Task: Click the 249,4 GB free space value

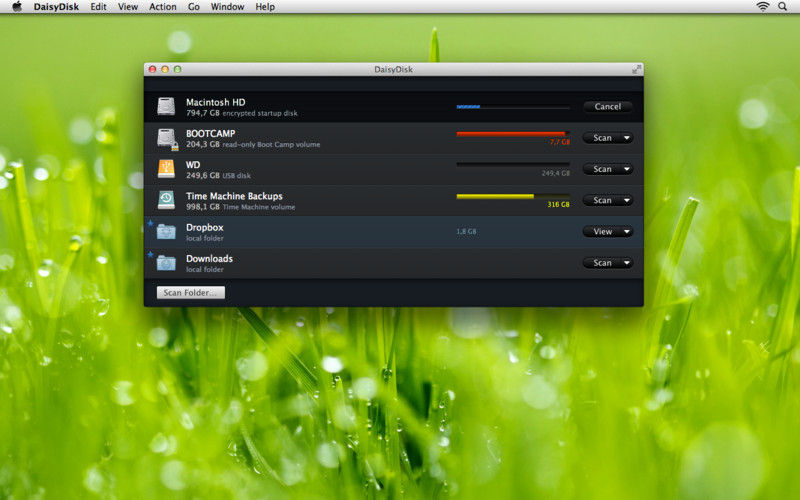Action: click(x=556, y=173)
